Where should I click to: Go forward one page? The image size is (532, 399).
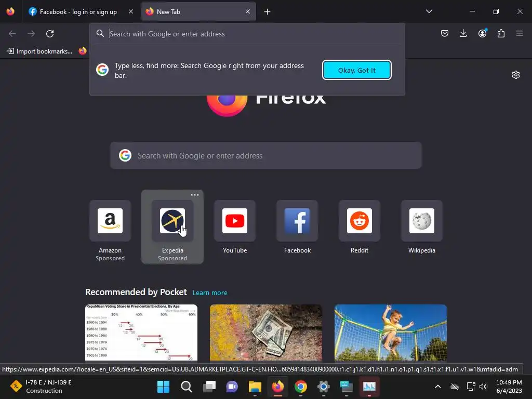point(31,34)
